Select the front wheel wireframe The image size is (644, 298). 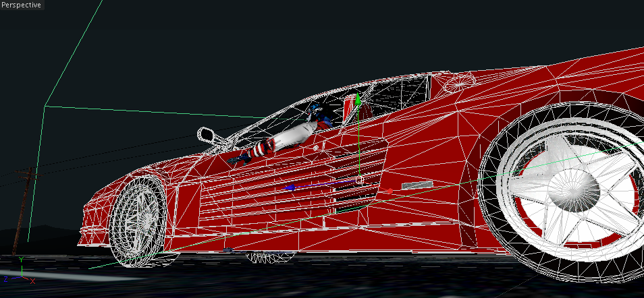[x=138, y=222]
